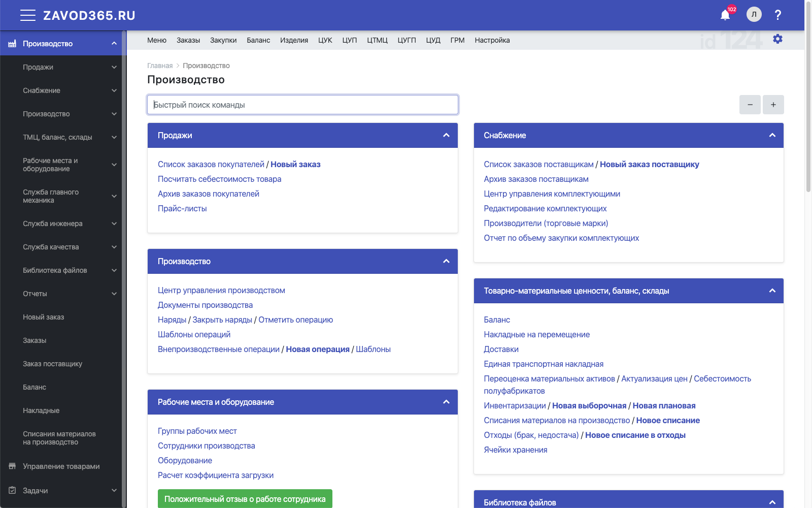Click the user avatar icon
812x508 pixels.
pos(754,15)
